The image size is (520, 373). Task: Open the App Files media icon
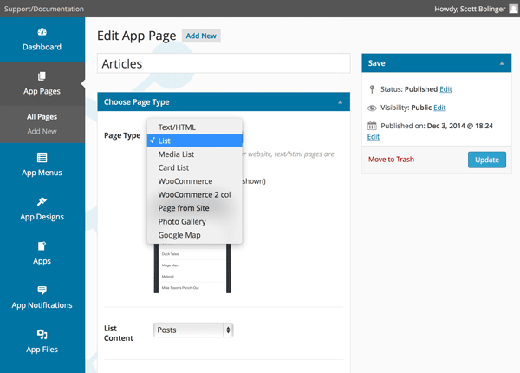point(42,334)
